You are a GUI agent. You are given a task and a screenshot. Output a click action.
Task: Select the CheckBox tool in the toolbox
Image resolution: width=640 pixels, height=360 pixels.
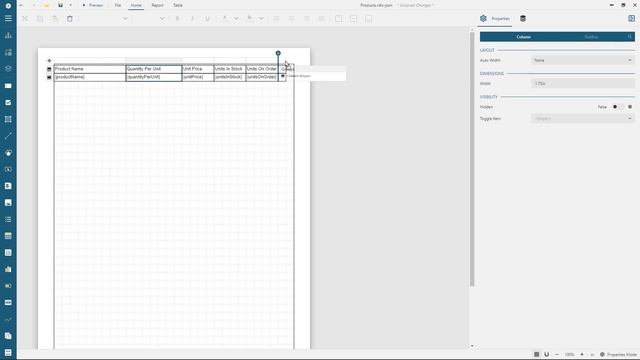click(8, 102)
